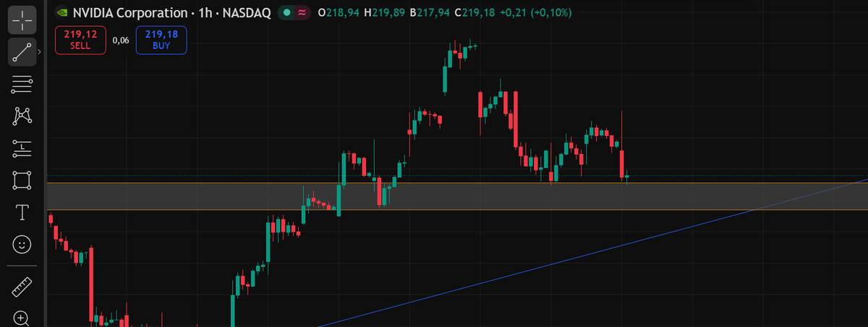Activate the zoom in tool
Image resolution: width=868 pixels, height=327 pixels.
pos(22,318)
